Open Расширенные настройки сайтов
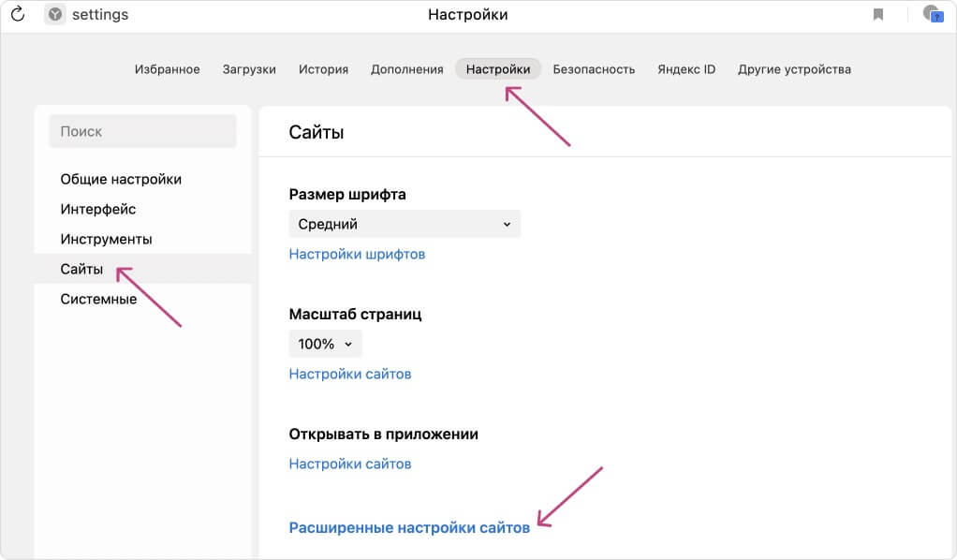This screenshot has height=560, width=957. [408, 527]
